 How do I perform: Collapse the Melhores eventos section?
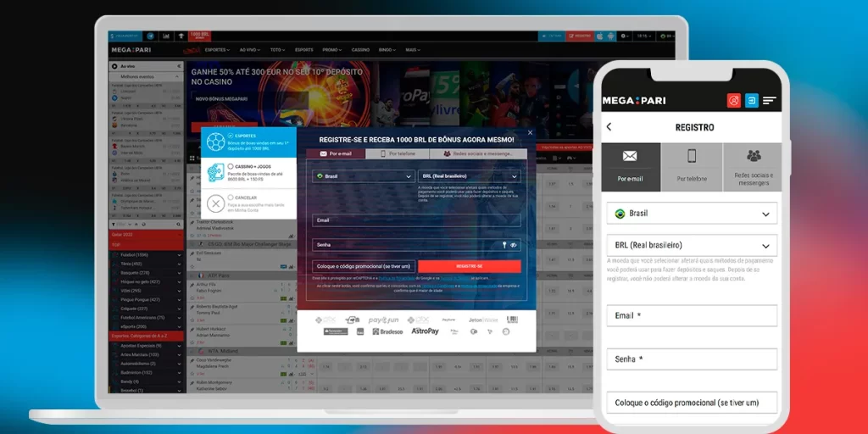pos(179,77)
